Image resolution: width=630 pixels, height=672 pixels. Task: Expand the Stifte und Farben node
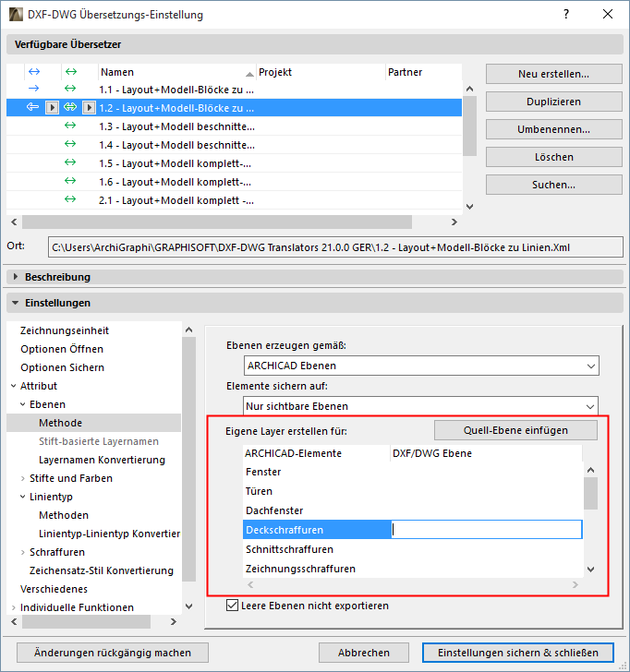23,478
